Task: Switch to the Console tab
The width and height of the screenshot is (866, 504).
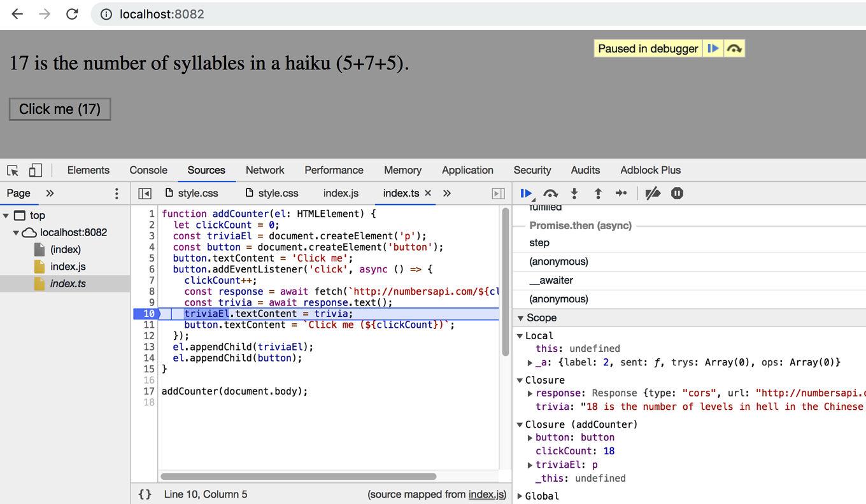Action: point(148,170)
